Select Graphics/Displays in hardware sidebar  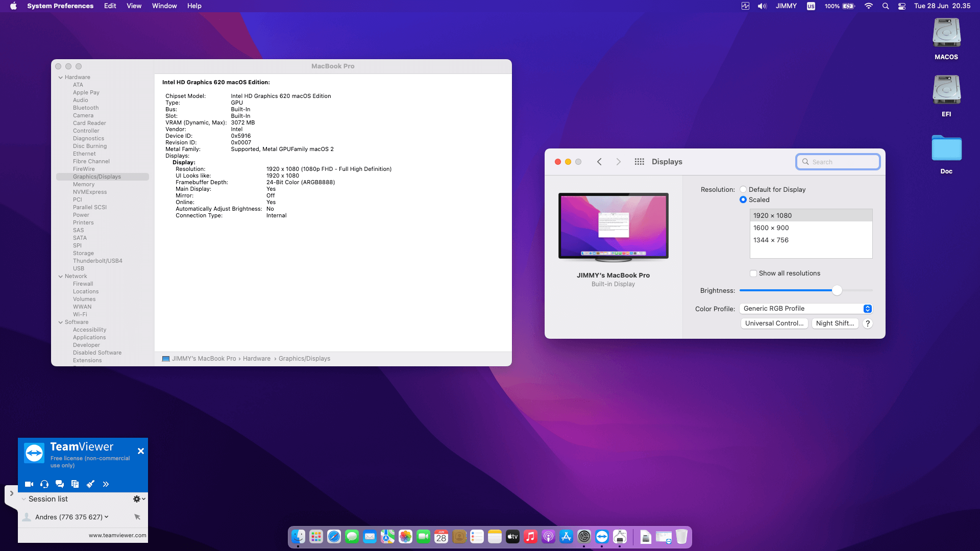click(103, 177)
